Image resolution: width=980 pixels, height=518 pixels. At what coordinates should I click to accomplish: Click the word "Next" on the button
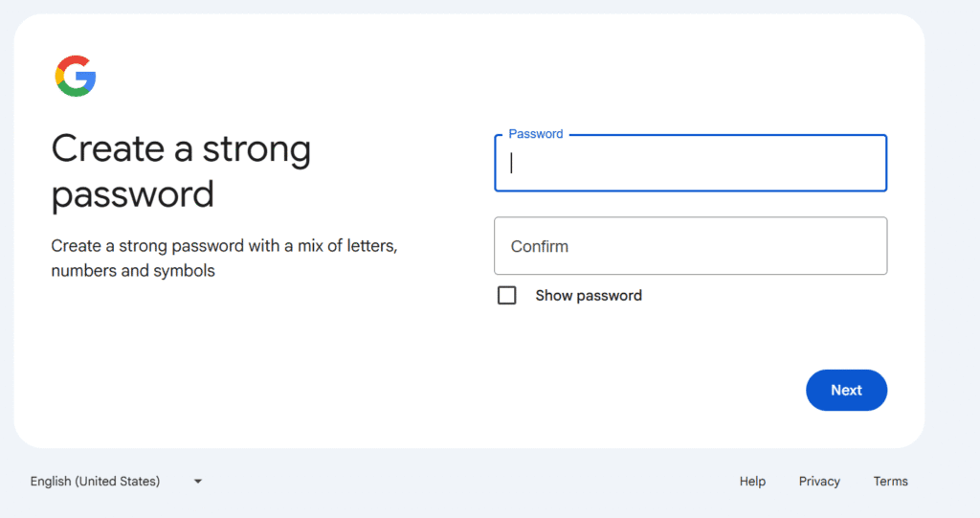pyautogui.click(x=846, y=391)
